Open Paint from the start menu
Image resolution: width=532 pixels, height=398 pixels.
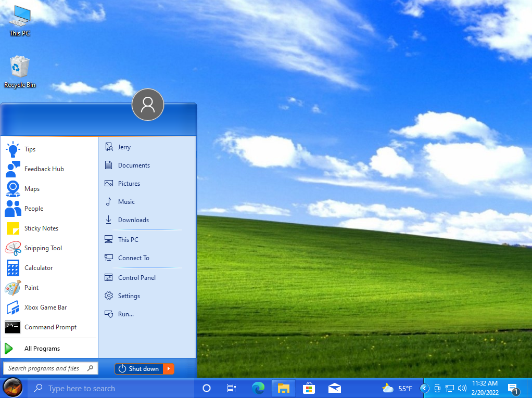pos(49,288)
